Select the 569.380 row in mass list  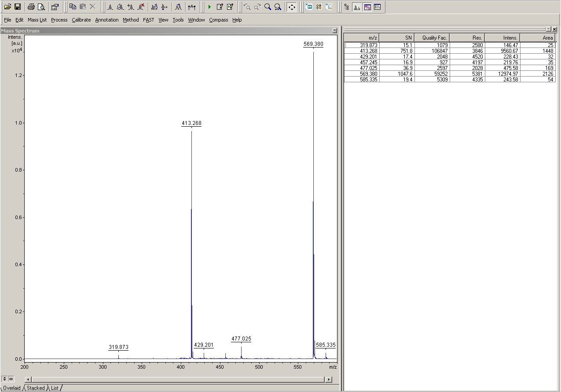pyautogui.click(x=450, y=74)
